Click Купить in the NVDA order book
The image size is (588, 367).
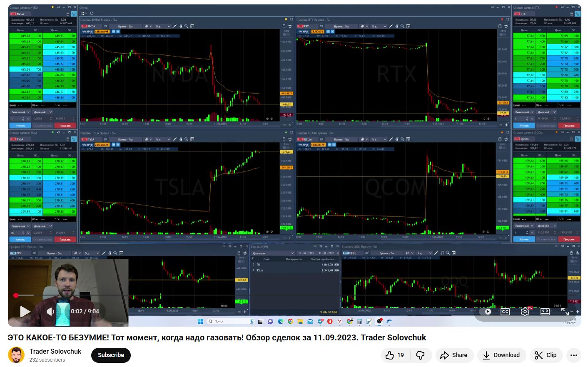point(20,125)
